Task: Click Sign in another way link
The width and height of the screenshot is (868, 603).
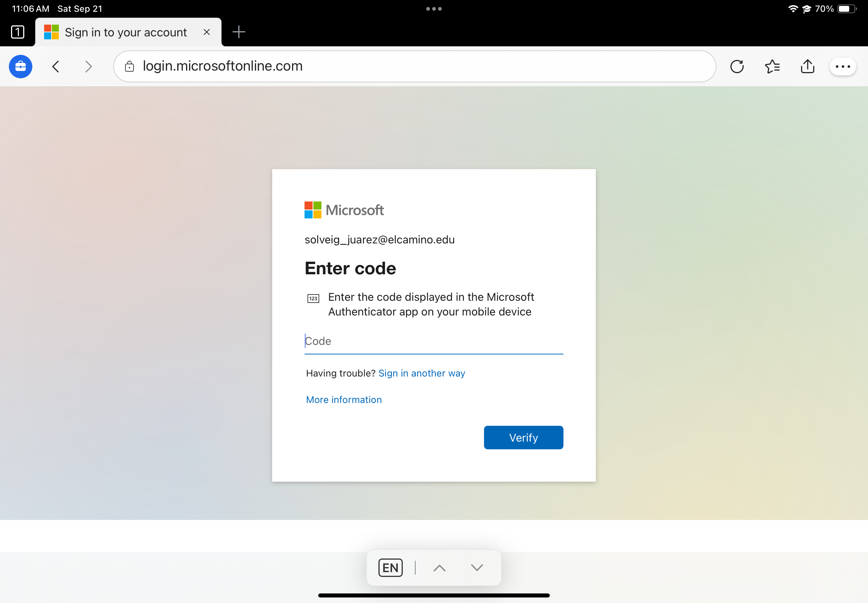Action: (421, 373)
